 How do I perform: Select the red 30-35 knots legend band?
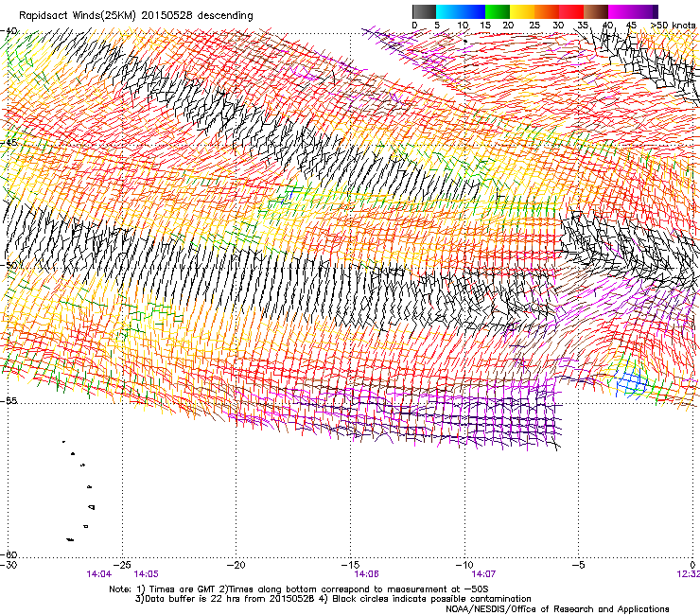(x=571, y=11)
